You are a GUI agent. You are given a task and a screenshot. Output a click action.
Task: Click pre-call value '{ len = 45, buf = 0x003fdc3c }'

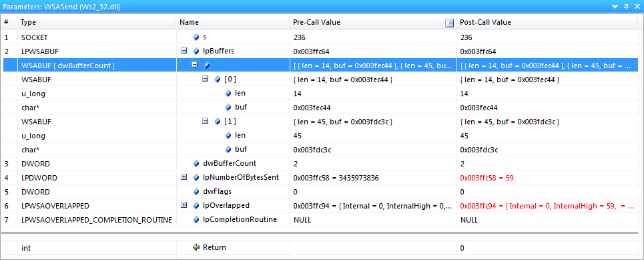point(343,122)
